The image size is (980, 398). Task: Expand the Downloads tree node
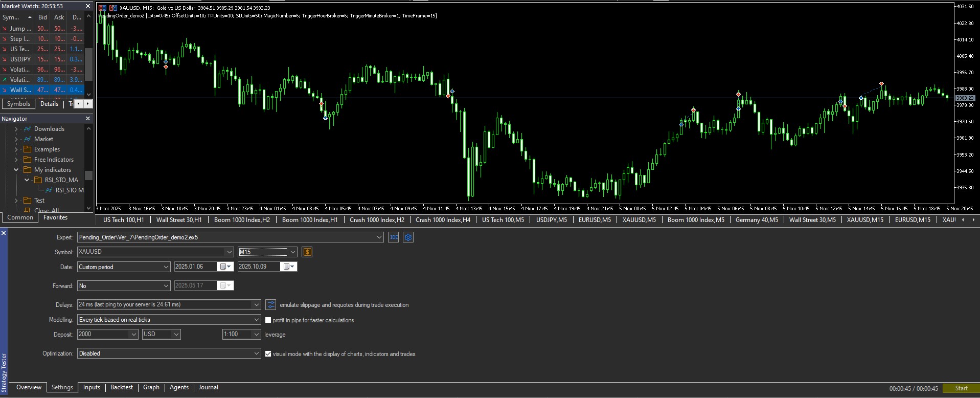tap(16, 129)
